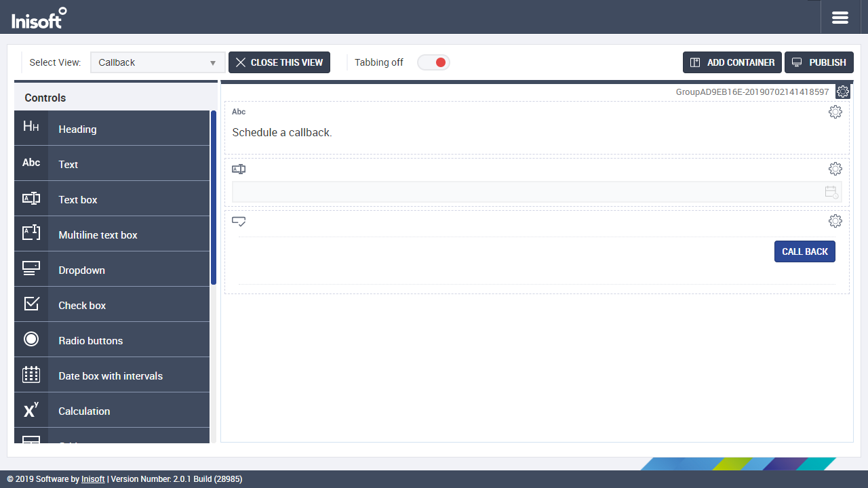868x488 pixels.
Task: Expand the Select View dropdown
Action: click(157, 62)
